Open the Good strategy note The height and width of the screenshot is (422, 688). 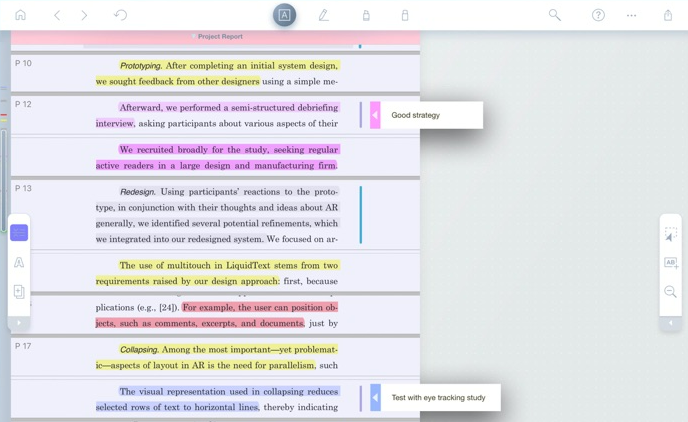[431, 115]
